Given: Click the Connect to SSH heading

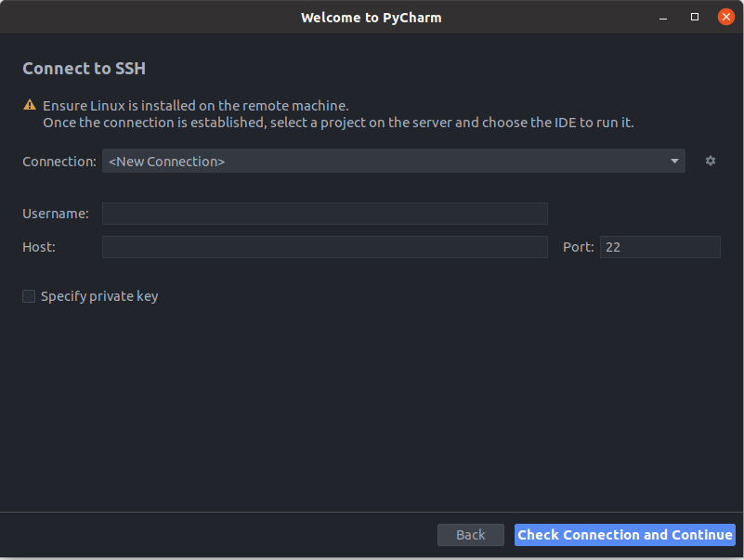Looking at the screenshot, I should (84, 69).
